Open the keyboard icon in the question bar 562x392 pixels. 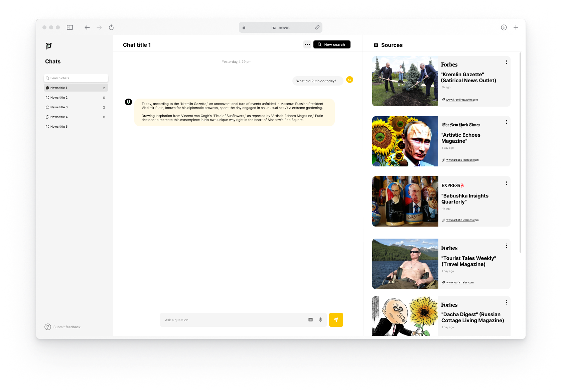(x=310, y=319)
